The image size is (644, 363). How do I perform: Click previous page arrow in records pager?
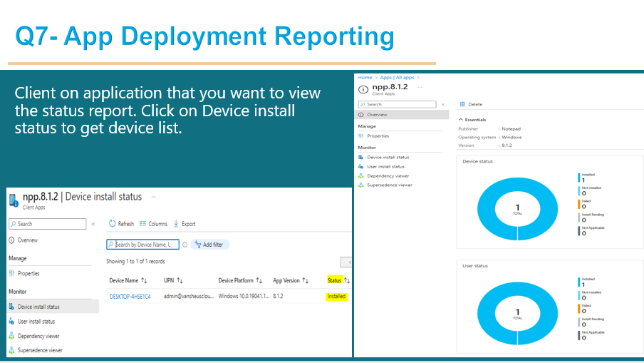click(x=347, y=262)
